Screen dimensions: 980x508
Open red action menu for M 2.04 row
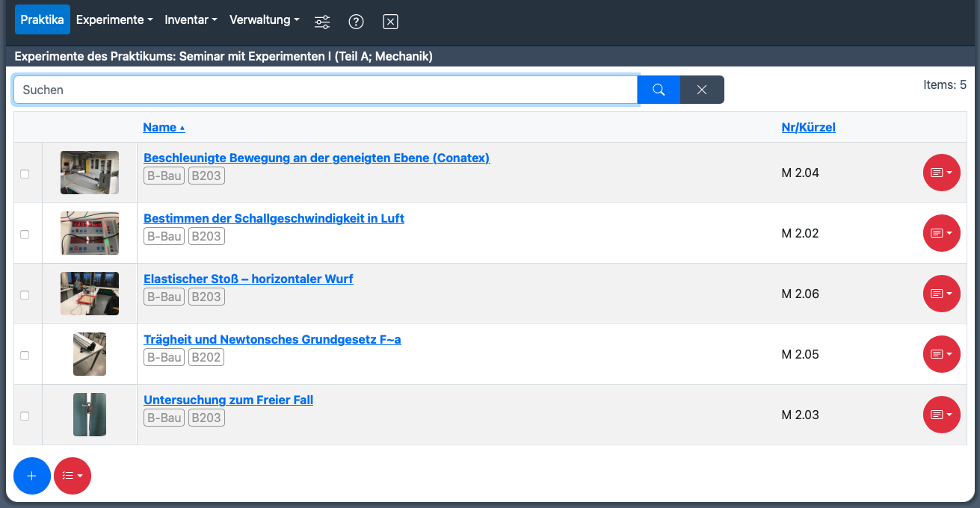pyautogui.click(x=941, y=173)
